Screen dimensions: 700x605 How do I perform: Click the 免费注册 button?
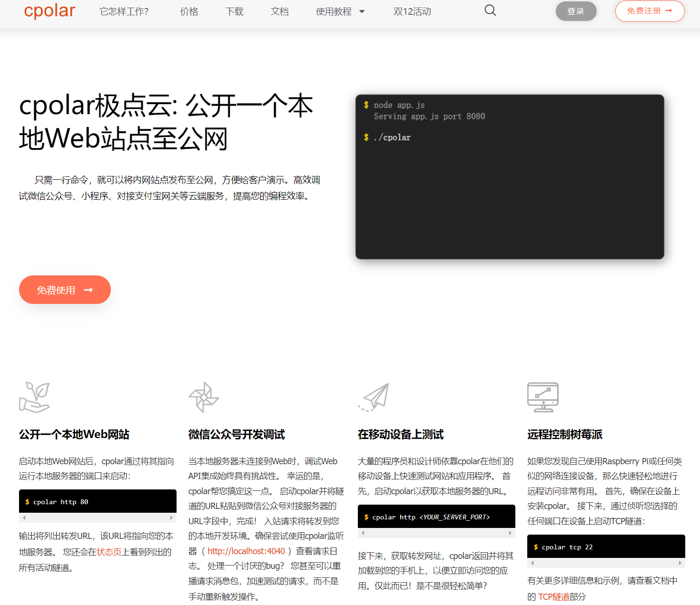pyautogui.click(x=650, y=11)
